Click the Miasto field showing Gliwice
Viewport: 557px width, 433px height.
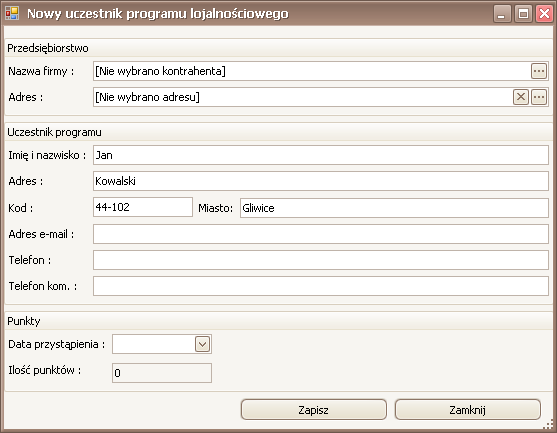click(394, 208)
